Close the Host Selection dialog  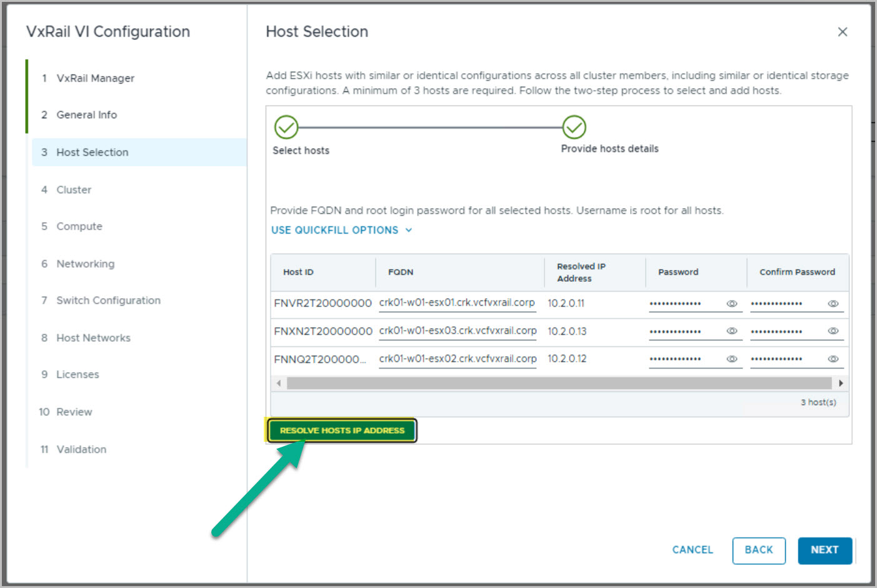tap(842, 32)
